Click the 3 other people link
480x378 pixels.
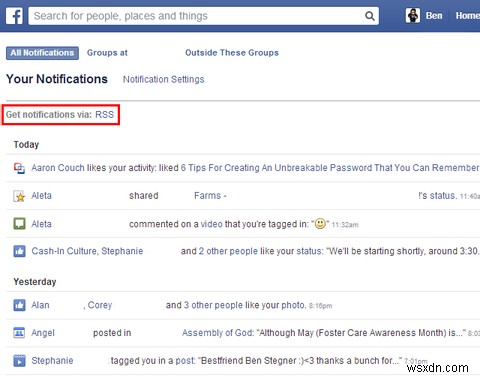tap(213, 305)
